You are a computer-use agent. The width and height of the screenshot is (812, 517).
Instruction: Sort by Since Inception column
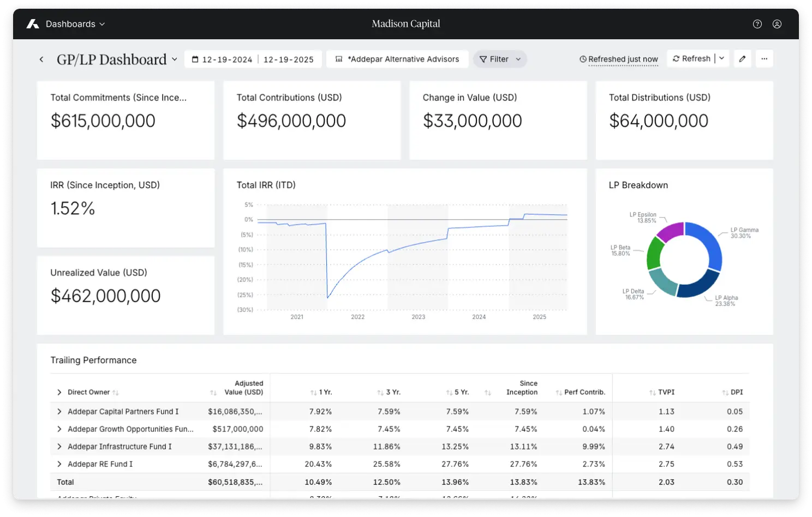click(488, 393)
